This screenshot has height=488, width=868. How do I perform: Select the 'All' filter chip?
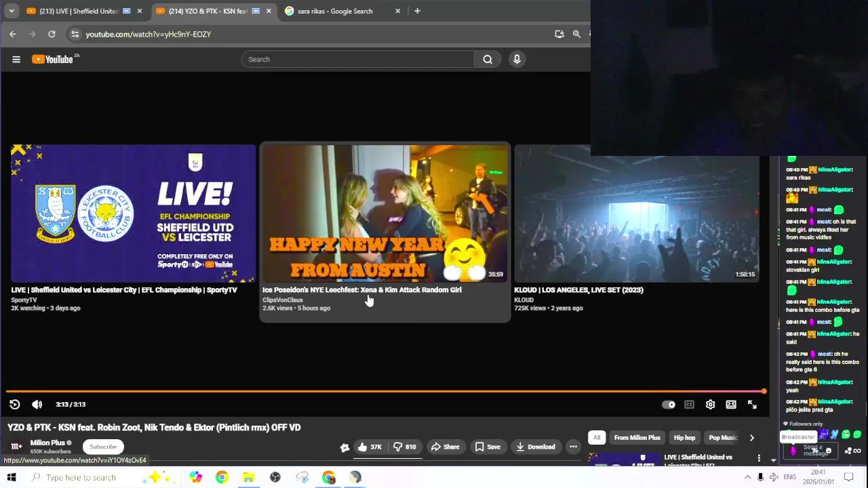(x=597, y=438)
